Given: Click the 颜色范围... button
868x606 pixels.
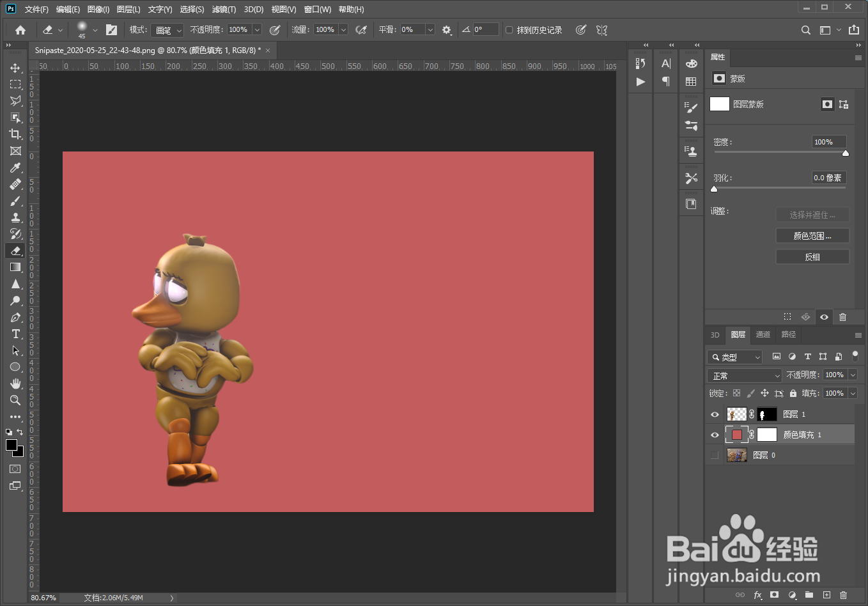Looking at the screenshot, I should point(812,236).
